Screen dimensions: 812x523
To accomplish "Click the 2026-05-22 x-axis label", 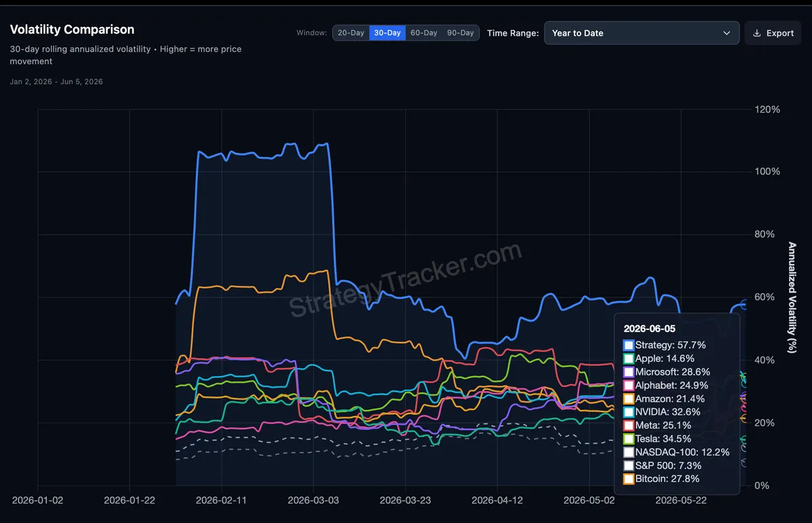I will [681, 501].
